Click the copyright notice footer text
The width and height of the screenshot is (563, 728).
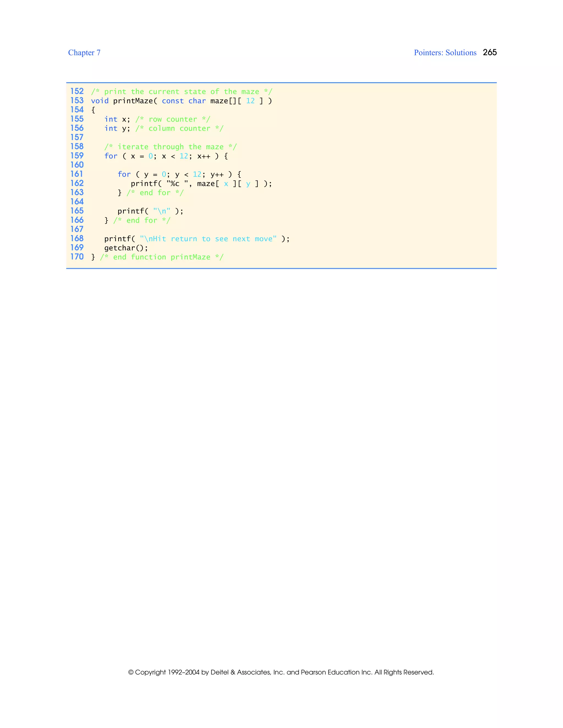281,672
